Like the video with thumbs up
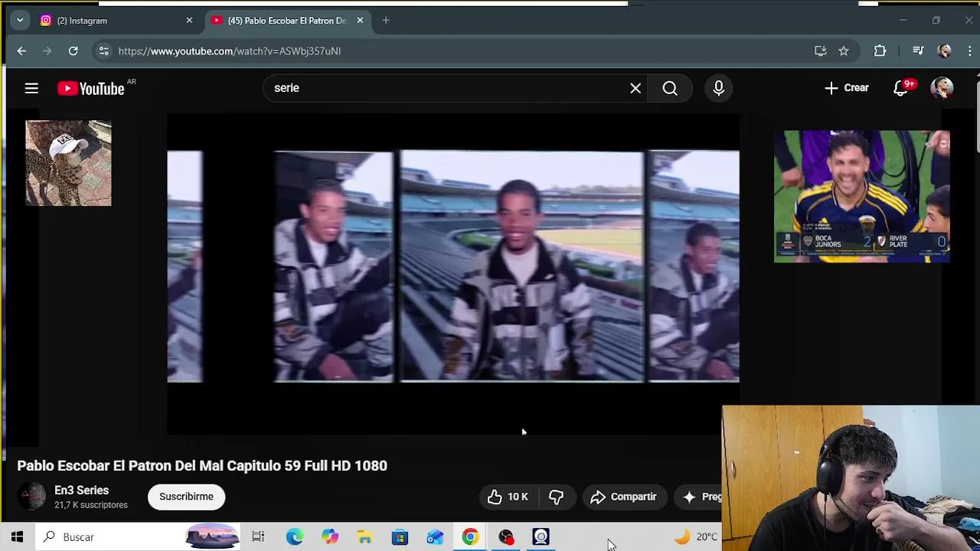 [x=508, y=497]
